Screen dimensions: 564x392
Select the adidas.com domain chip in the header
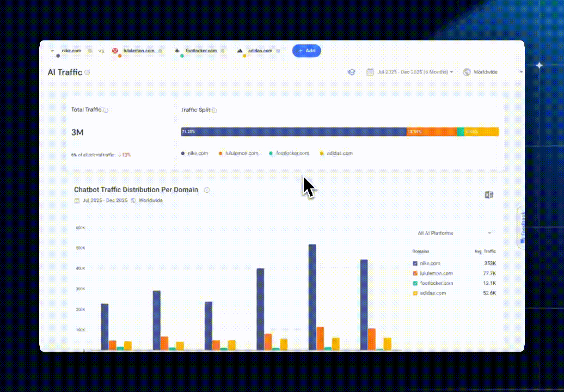point(260,51)
